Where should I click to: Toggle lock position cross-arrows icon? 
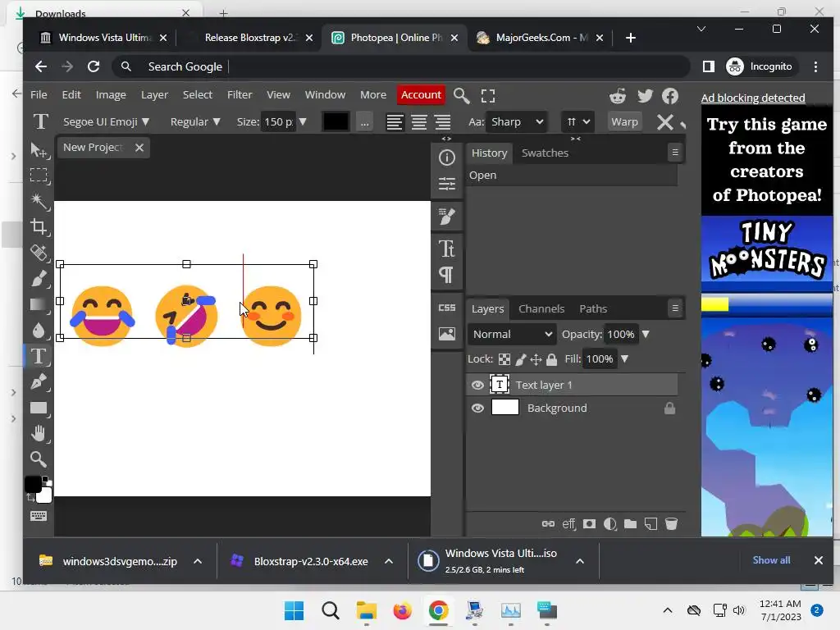(536, 359)
